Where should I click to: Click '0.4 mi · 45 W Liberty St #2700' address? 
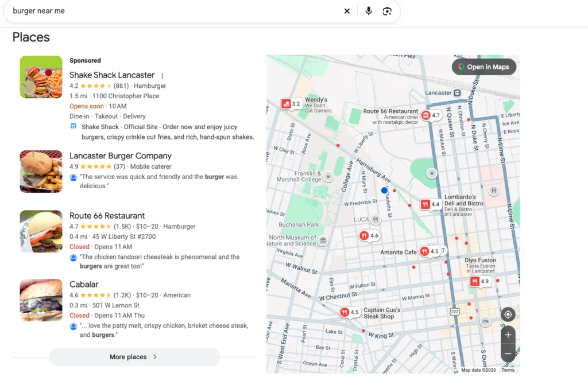[x=113, y=236]
